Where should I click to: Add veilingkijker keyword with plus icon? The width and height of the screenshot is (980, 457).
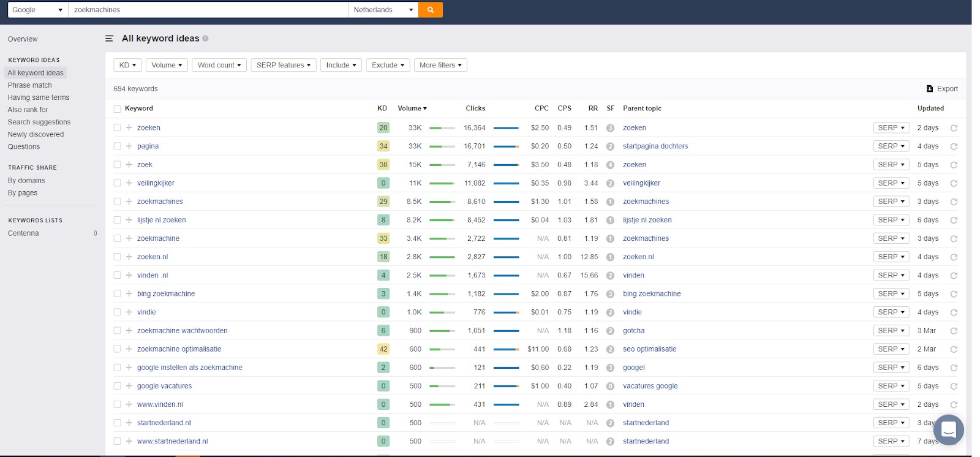129,183
